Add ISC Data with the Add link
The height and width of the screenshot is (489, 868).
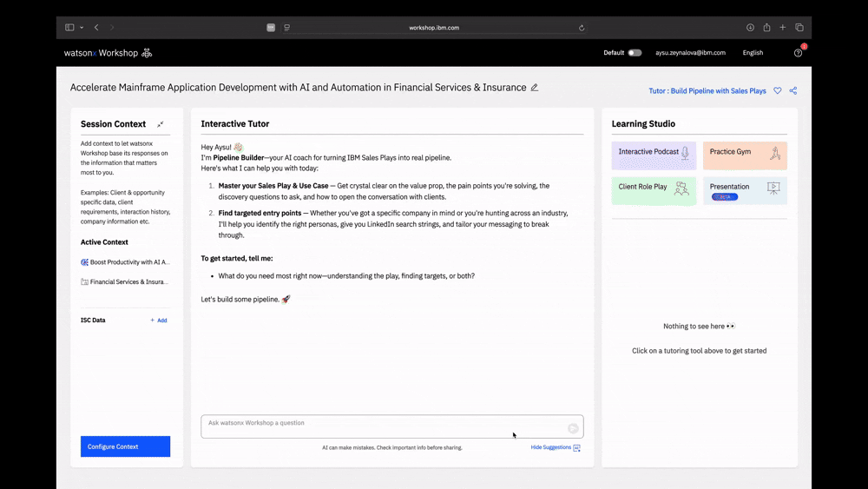pyautogui.click(x=158, y=320)
